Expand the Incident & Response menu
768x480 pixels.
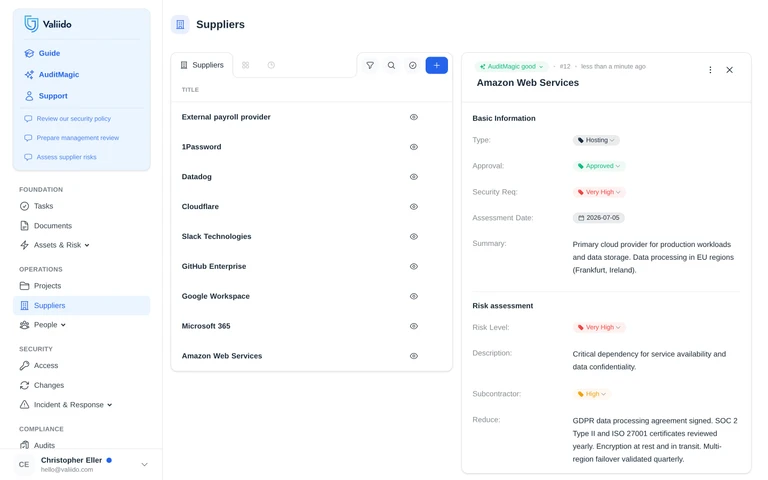pyautogui.click(x=66, y=405)
